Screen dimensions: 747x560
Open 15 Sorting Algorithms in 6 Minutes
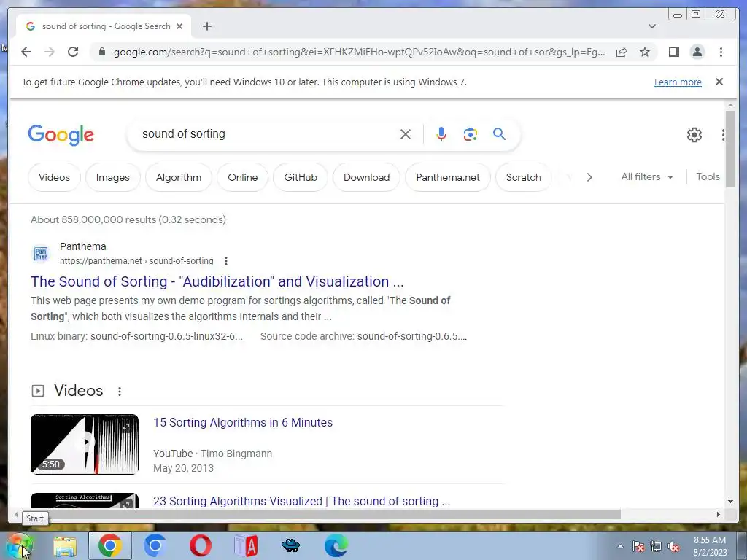[x=243, y=422]
